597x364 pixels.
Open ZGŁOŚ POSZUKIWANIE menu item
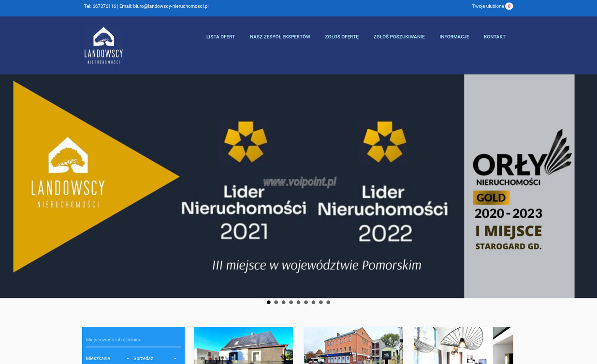pos(399,37)
